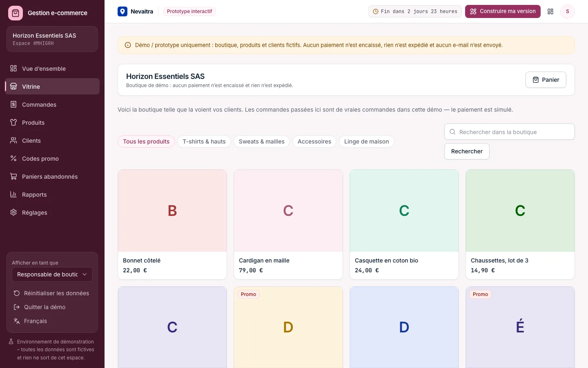Click the Nevaitra map pin logo
The height and width of the screenshot is (368, 588).
click(122, 11)
